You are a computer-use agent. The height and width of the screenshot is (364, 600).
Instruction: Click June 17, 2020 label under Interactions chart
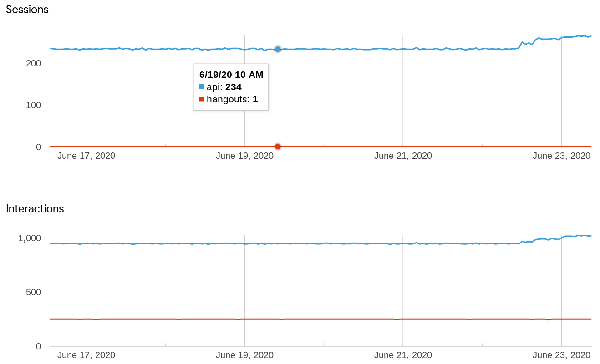coord(86,355)
